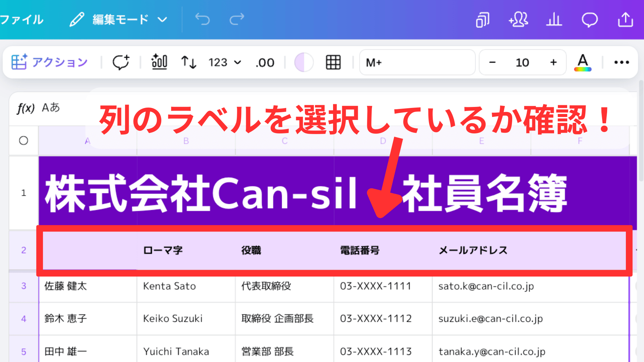Click the magic chart insert icon
644x362 pixels.
tap(159, 62)
